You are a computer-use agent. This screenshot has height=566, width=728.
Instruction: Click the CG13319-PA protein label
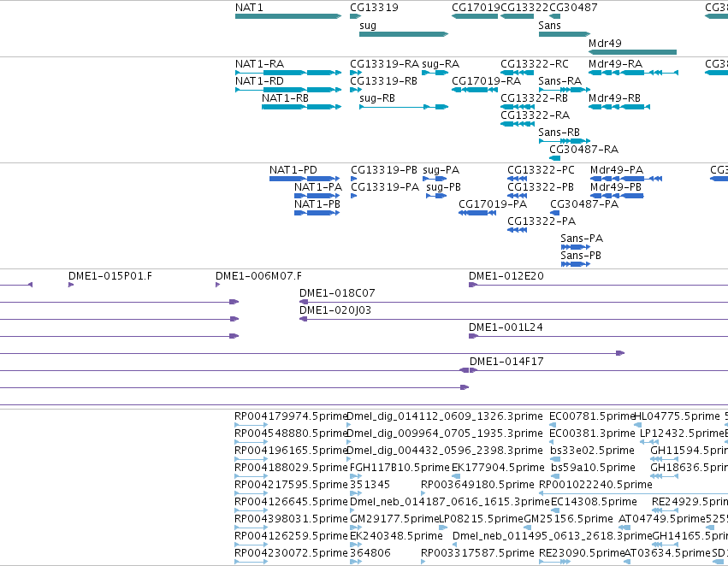coord(385,187)
